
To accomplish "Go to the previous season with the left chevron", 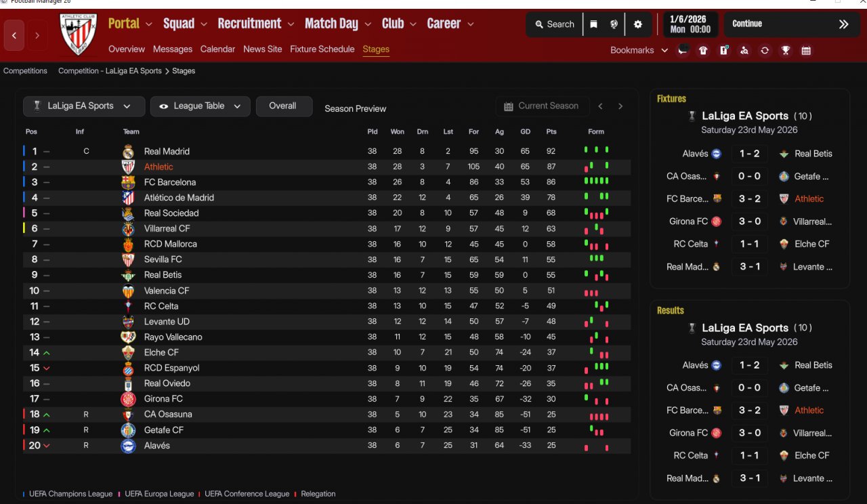I will point(600,106).
